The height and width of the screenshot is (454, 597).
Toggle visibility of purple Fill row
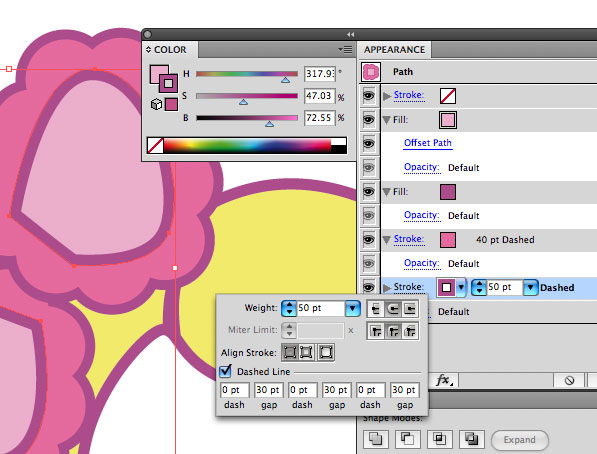(368, 192)
